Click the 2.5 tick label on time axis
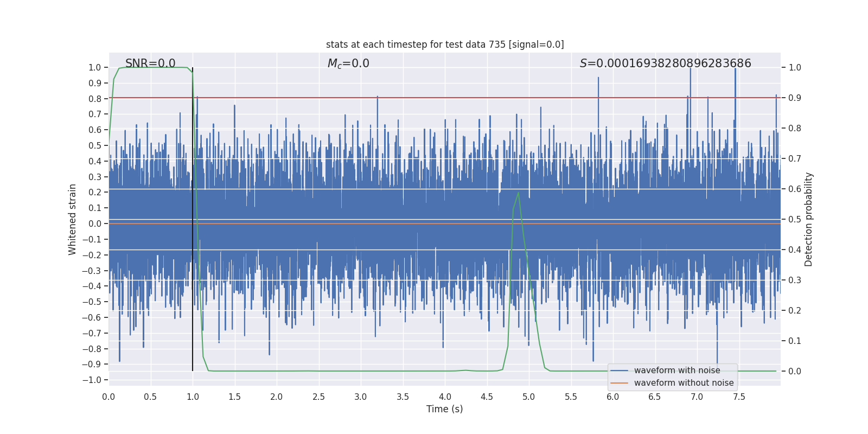This screenshot has height=434, width=868. click(319, 397)
